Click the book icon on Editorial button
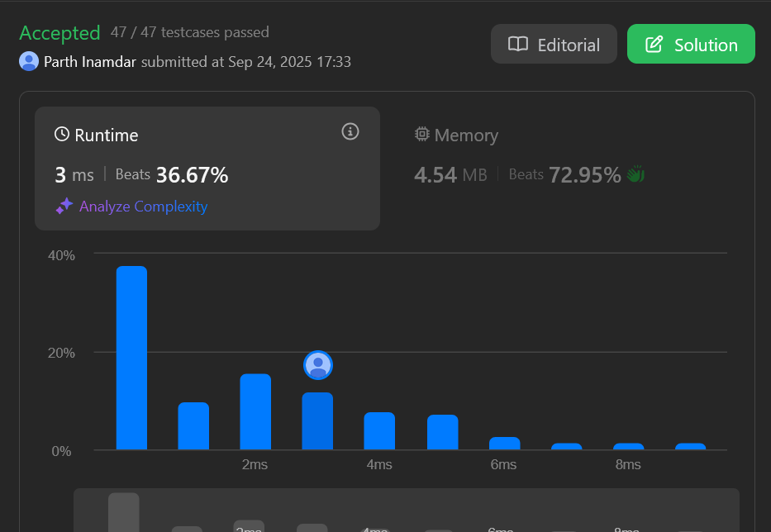The image size is (771, 532). click(x=517, y=45)
